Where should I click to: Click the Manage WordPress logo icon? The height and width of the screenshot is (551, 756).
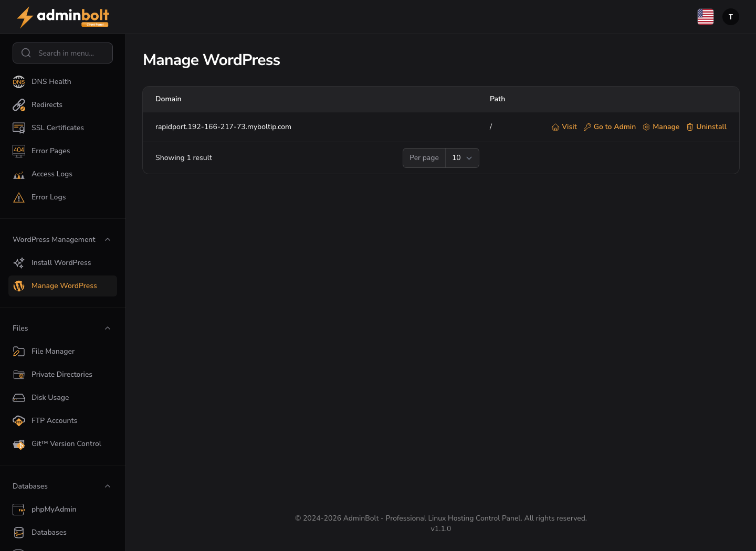[19, 285]
